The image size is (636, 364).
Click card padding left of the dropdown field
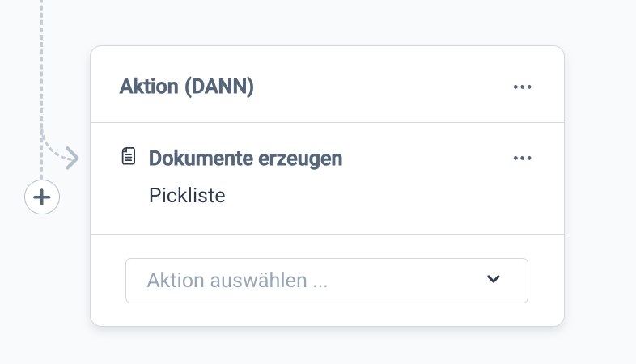[x=108, y=281]
